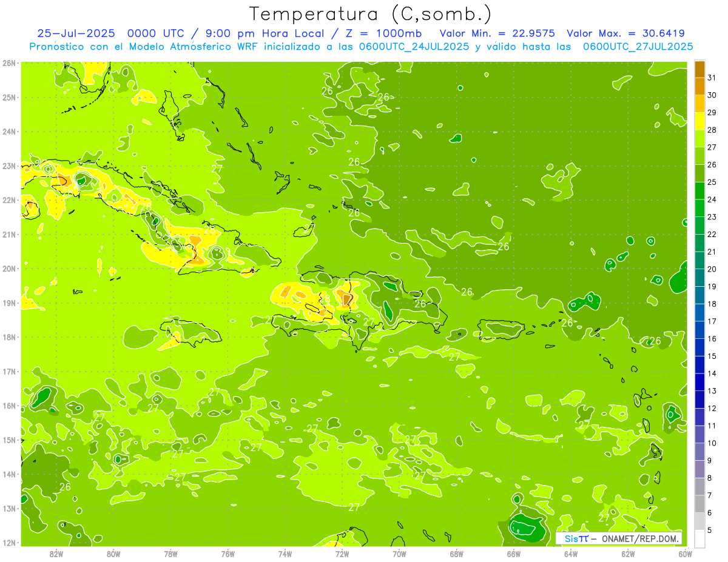Click the 76W longitude axis label
The height and width of the screenshot is (562, 728).
click(228, 554)
